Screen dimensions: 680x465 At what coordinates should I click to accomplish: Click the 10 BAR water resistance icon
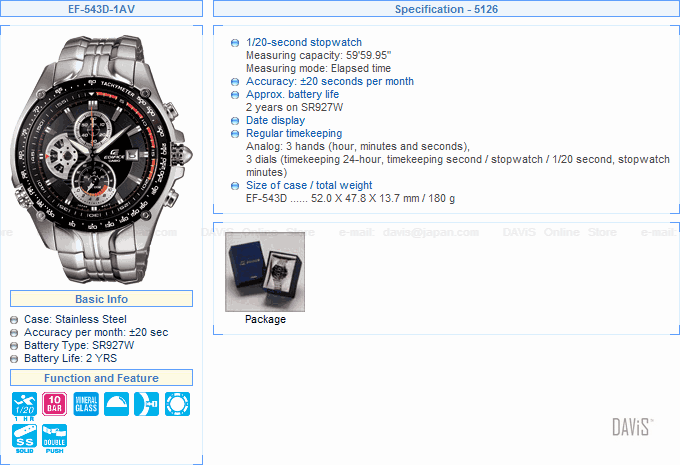coord(55,404)
